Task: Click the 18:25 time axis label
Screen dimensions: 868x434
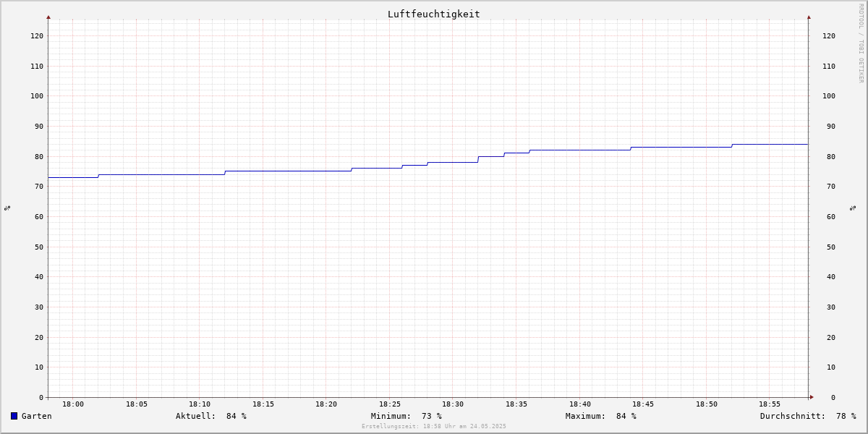Action: [390, 404]
